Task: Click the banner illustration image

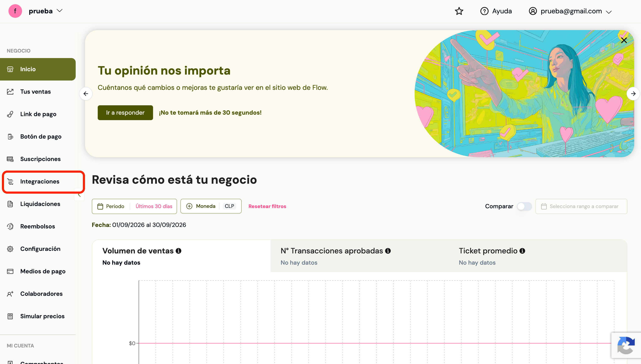Action: pos(524,94)
